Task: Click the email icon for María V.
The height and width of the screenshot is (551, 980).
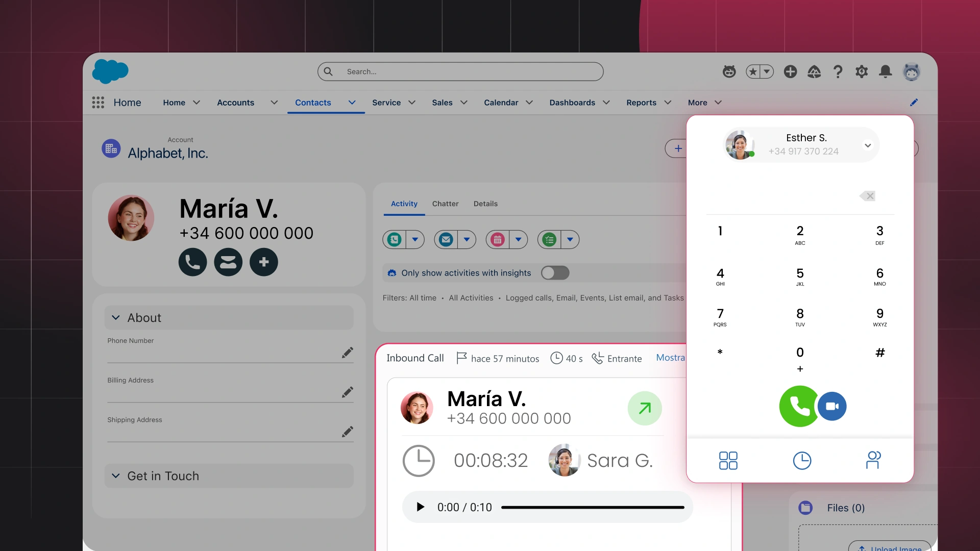Action: click(x=228, y=261)
